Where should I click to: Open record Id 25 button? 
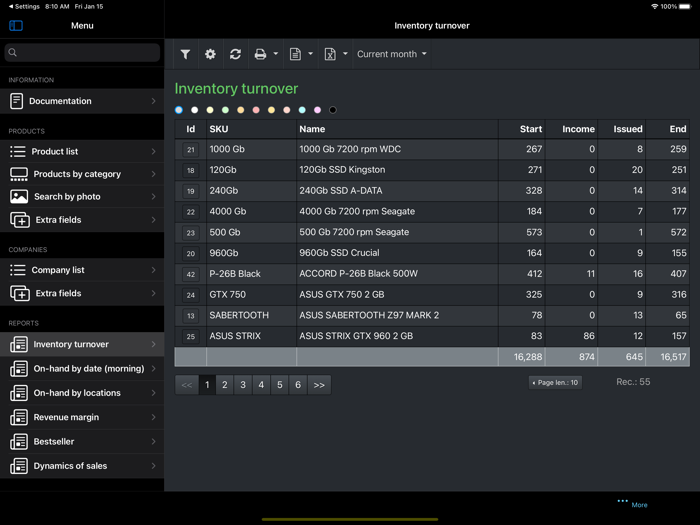[191, 337]
